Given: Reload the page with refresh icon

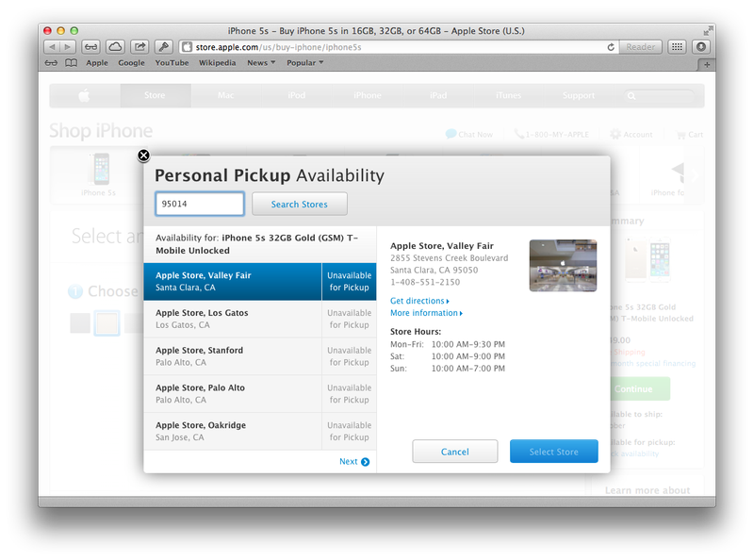Looking at the screenshot, I should click(x=611, y=47).
